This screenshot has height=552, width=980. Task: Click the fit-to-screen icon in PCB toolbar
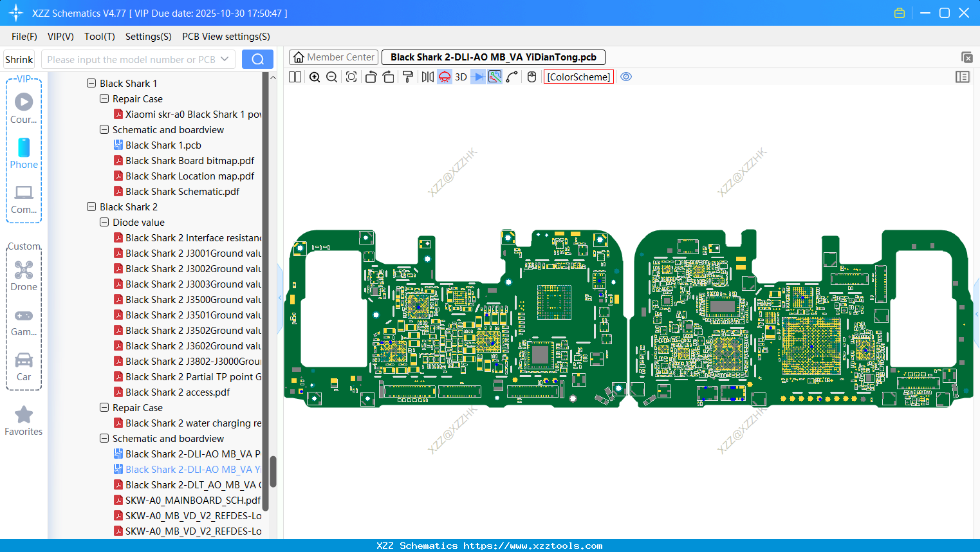click(x=351, y=77)
